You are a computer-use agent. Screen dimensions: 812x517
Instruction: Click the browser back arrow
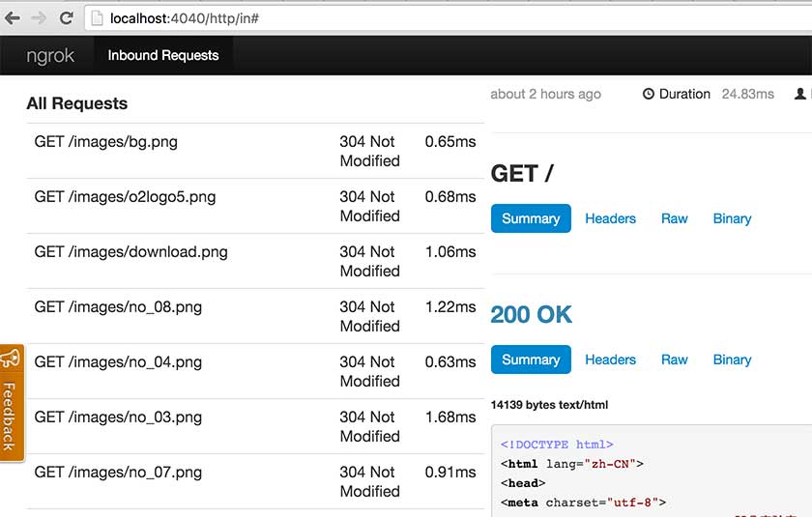click(13, 17)
